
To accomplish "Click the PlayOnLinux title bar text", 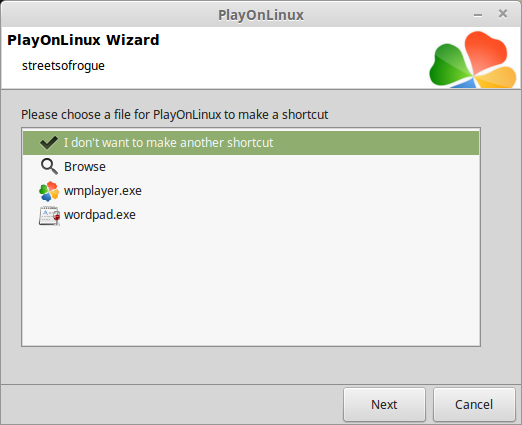I will 261,15.
